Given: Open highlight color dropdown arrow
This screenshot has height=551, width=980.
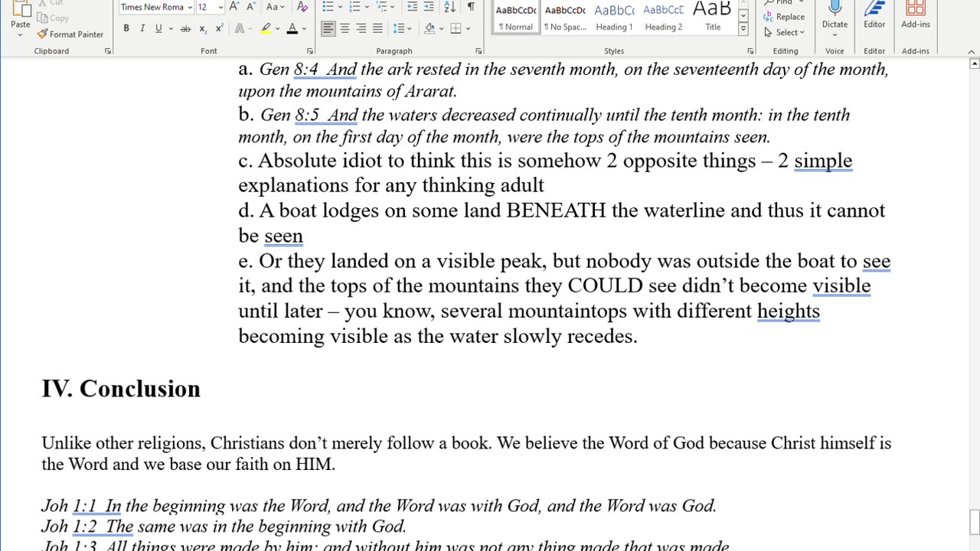Looking at the screenshot, I should pos(277,29).
